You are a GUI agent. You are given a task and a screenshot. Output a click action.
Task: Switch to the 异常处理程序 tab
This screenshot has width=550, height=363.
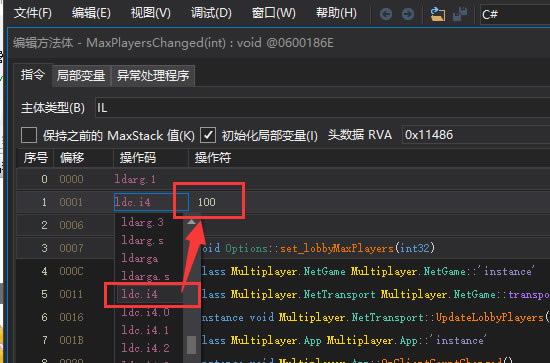[x=153, y=76]
